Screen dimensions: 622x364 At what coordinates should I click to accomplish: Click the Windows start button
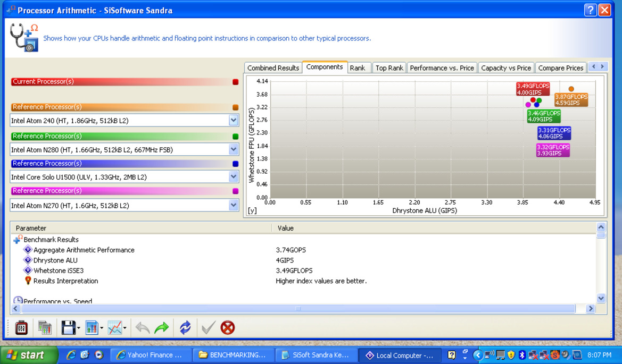coord(29,355)
